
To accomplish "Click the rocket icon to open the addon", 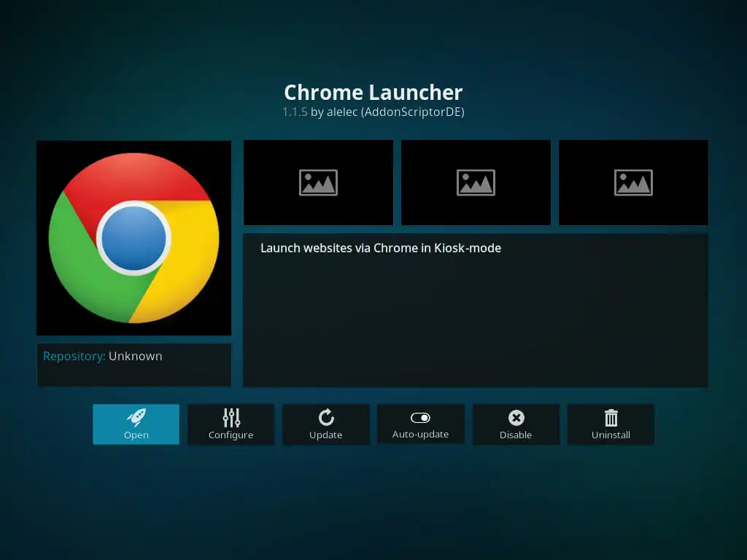I will click(136, 417).
